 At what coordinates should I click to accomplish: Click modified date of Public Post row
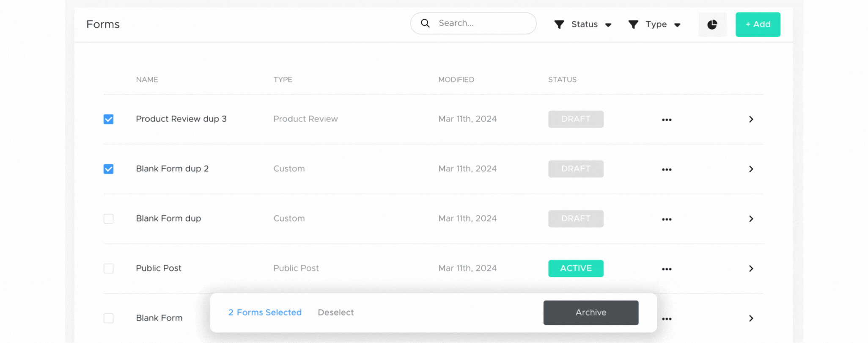(467, 268)
